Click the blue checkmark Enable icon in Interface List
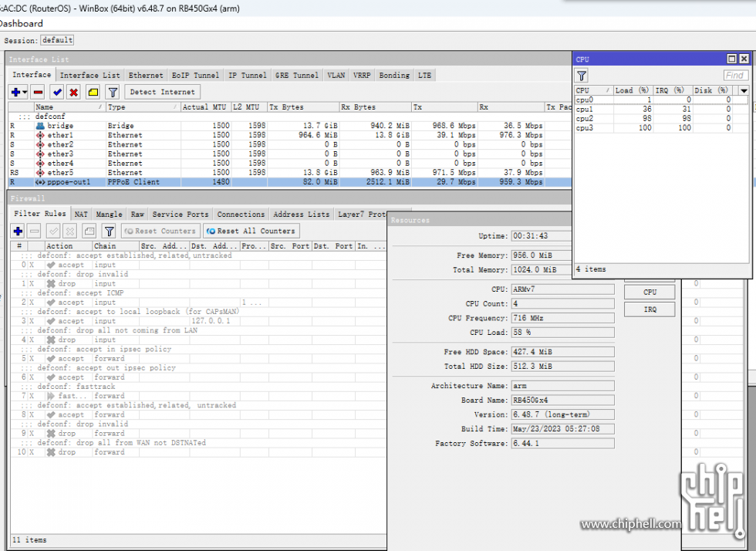 click(x=57, y=92)
